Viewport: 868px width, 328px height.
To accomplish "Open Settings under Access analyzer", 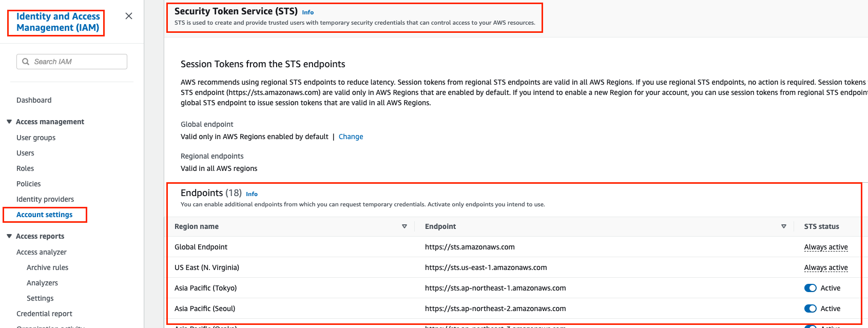I will [40, 298].
